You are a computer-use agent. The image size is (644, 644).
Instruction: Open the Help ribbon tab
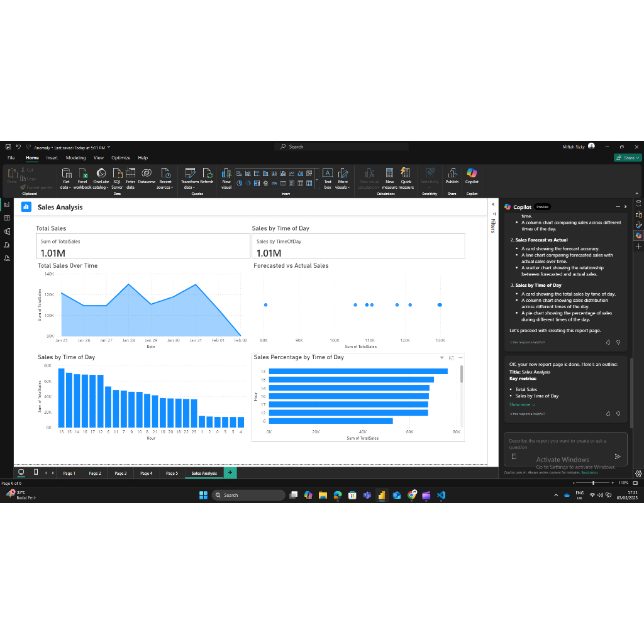pos(143,158)
